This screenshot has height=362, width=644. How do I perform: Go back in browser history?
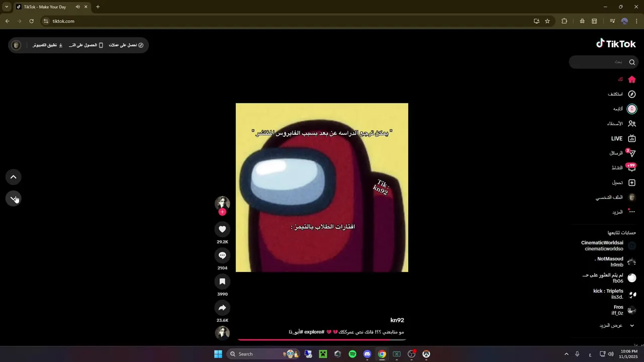point(7,21)
